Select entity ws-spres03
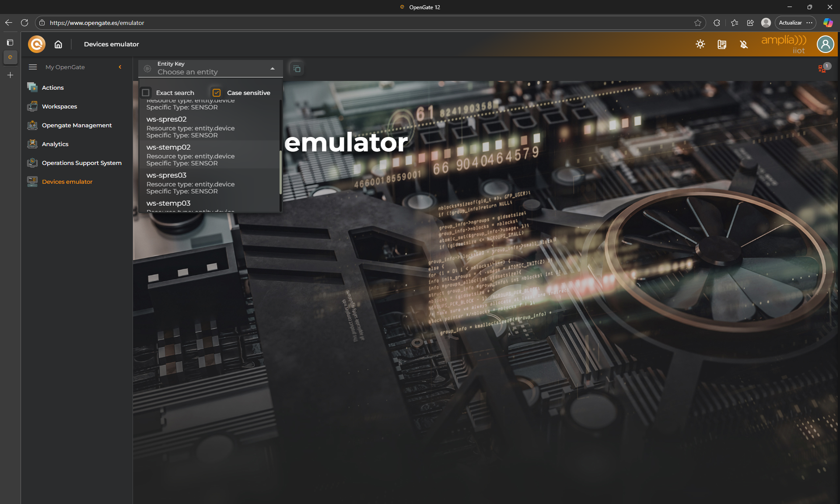Screen dimensions: 840x504 (x=209, y=183)
